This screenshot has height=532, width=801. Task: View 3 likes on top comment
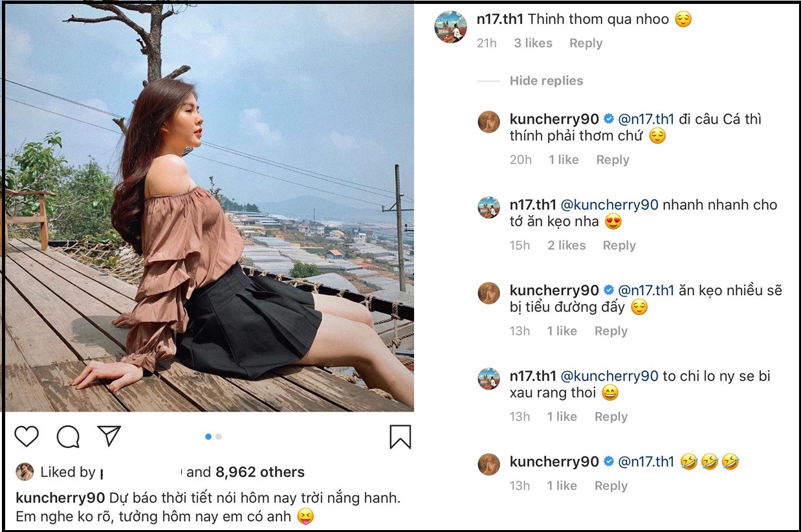[x=533, y=43]
